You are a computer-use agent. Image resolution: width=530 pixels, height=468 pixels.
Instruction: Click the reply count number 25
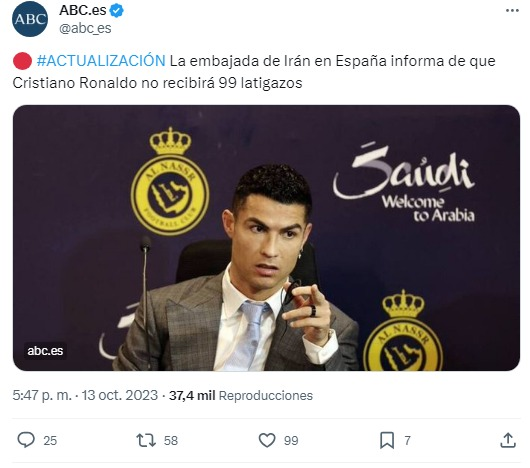click(50, 441)
